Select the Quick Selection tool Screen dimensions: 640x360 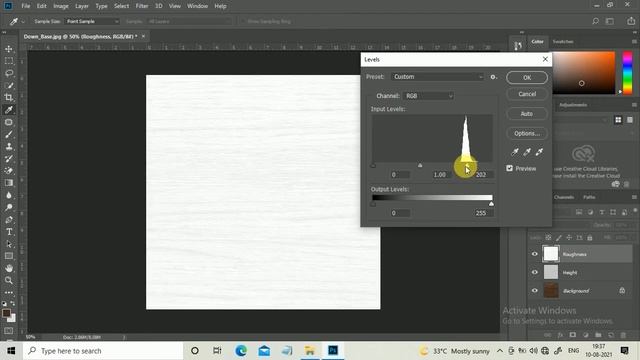[x=9, y=86]
